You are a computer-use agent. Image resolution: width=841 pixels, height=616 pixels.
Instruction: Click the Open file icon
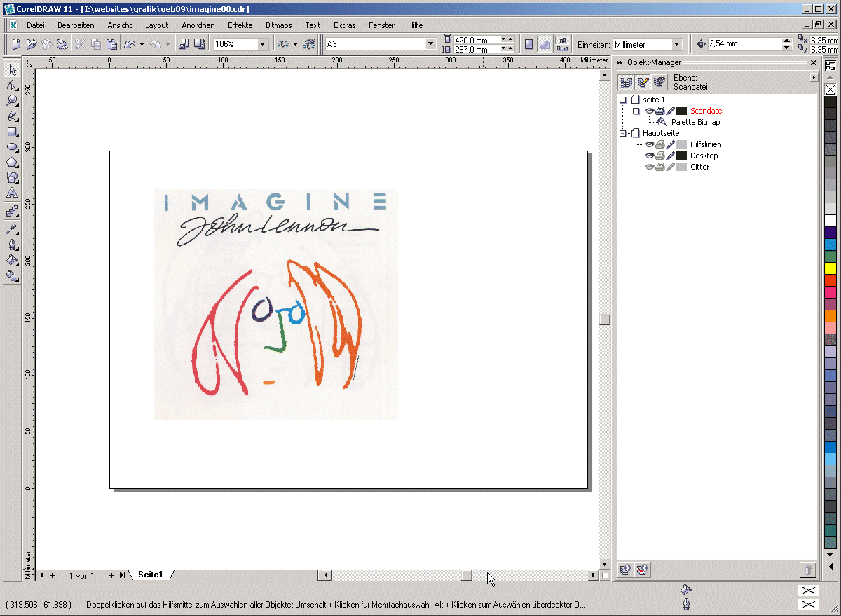(32, 44)
